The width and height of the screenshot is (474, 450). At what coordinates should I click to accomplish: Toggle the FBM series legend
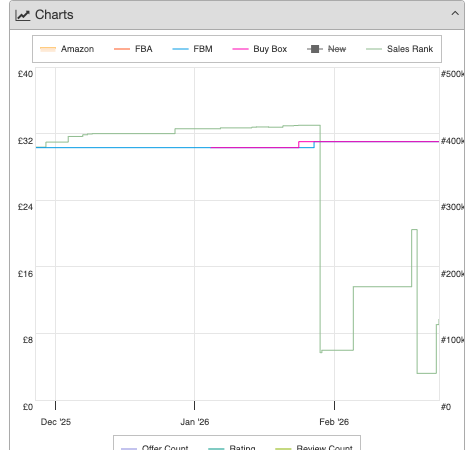point(192,49)
